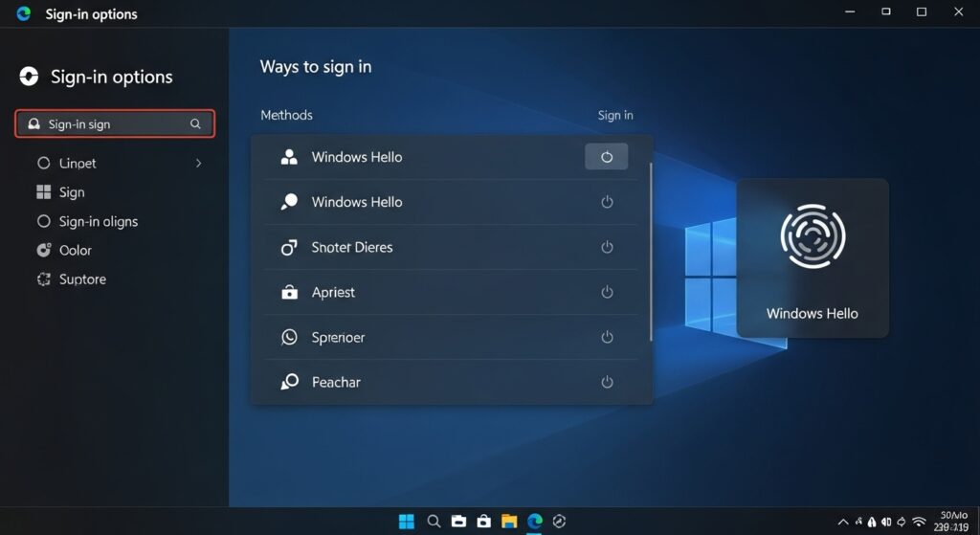Open the Sign sidebar item
Image resolution: width=980 pixels, height=535 pixels.
pyautogui.click(x=71, y=192)
